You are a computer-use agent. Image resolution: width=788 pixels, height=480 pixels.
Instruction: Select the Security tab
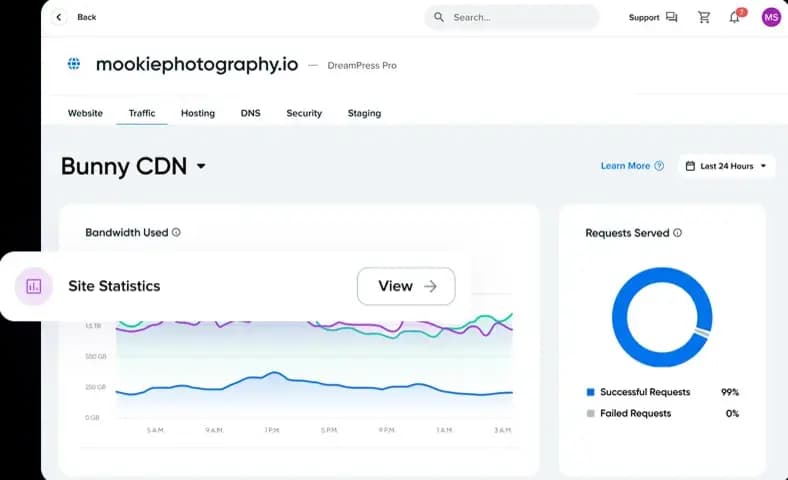pos(304,113)
